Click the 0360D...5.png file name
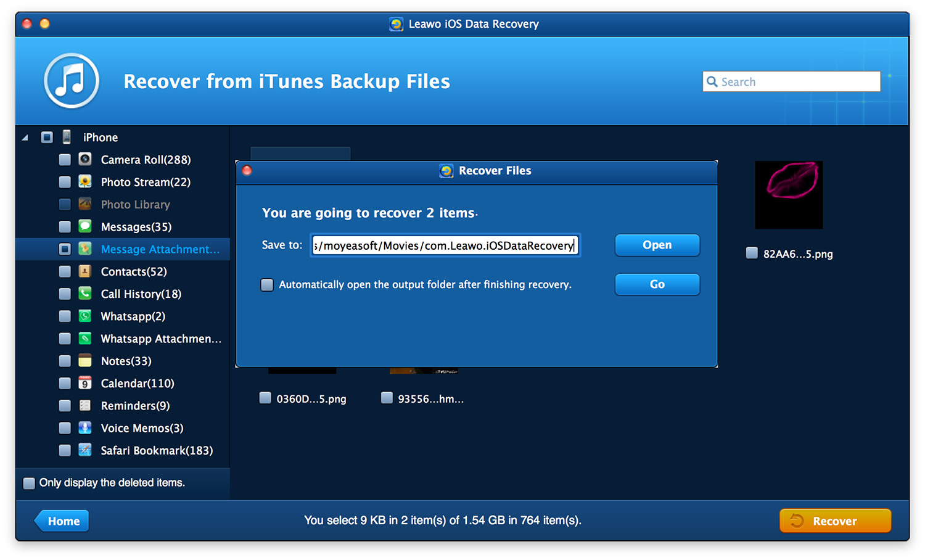Image resolution: width=925 pixels, height=560 pixels. pos(311,399)
